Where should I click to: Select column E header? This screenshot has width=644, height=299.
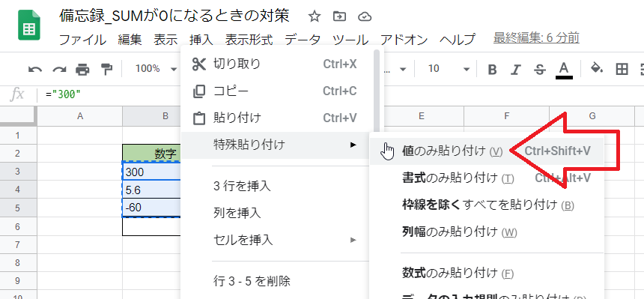[421, 116]
